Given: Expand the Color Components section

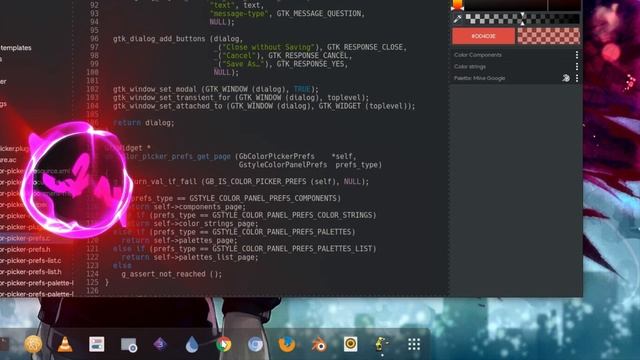Looking at the screenshot, I should point(478,55).
